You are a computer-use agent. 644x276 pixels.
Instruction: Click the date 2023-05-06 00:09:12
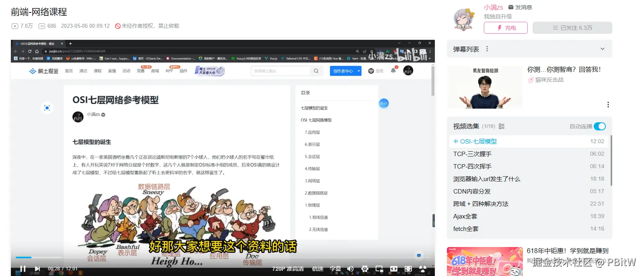point(85,26)
